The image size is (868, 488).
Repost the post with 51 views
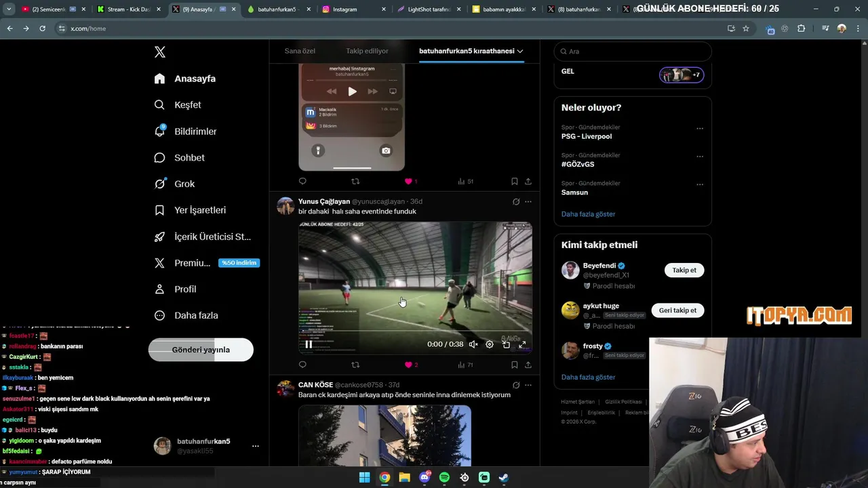tap(355, 181)
